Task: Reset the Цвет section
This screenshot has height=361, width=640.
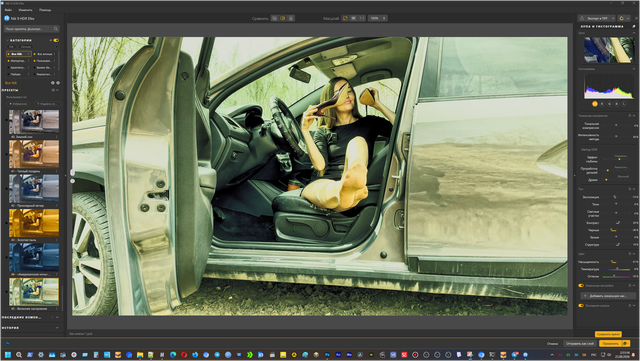Action: 630,254
